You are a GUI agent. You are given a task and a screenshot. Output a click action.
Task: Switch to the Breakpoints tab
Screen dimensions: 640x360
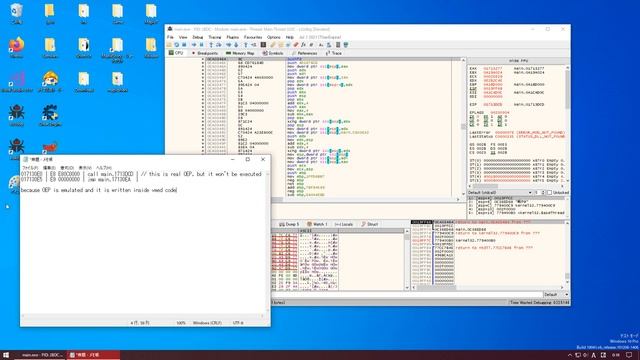(x=204, y=53)
